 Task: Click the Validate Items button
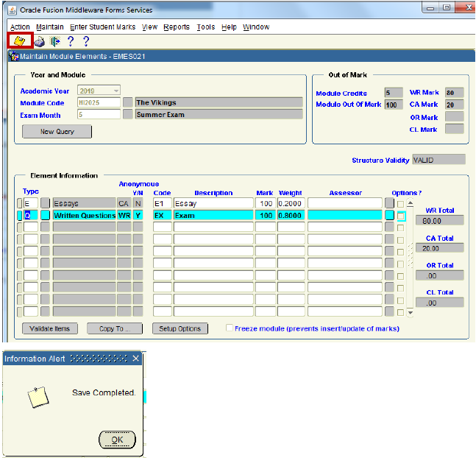pyautogui.click(x=50, y=329)
